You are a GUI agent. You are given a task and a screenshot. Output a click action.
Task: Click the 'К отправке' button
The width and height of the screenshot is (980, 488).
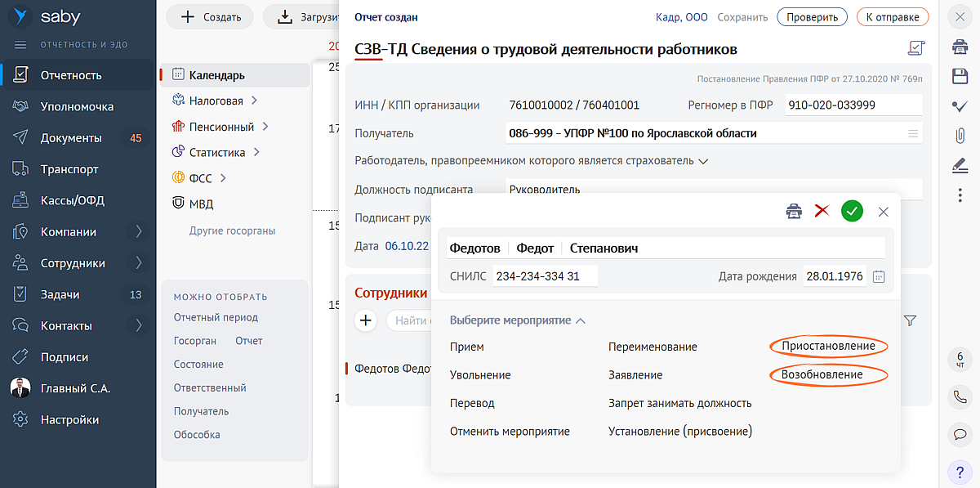892,17
